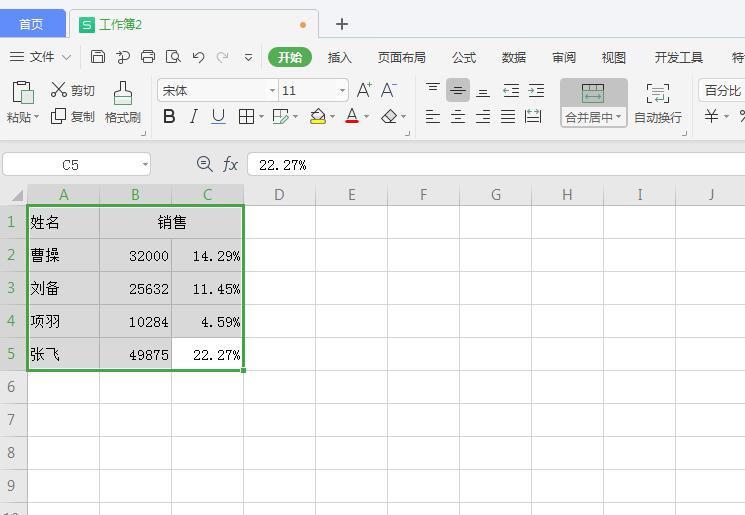
Task: Select the 工作簿2 document tab
Action: (194, 24)
